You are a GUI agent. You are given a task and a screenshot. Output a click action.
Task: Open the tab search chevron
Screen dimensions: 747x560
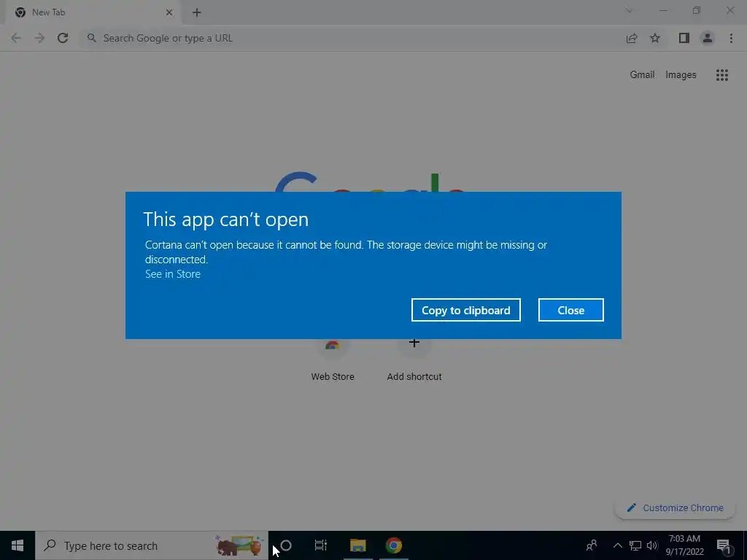pyautogui.click(x=629, y=10)
